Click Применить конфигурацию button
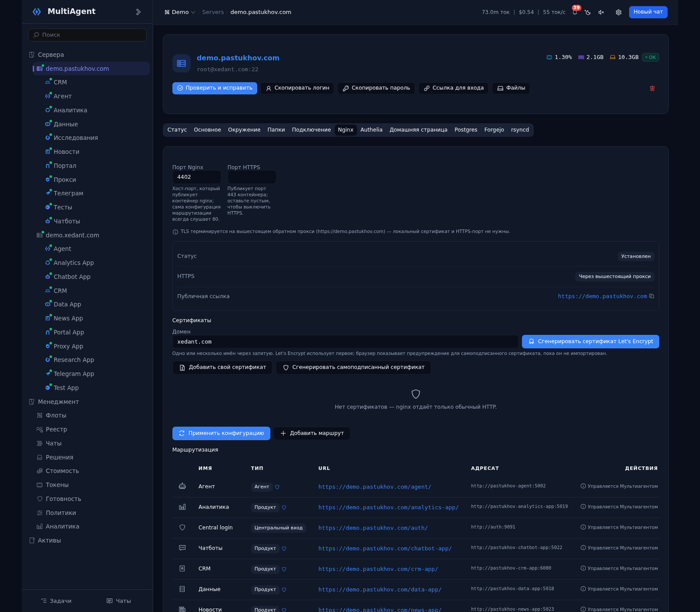 tap(221, 433)
